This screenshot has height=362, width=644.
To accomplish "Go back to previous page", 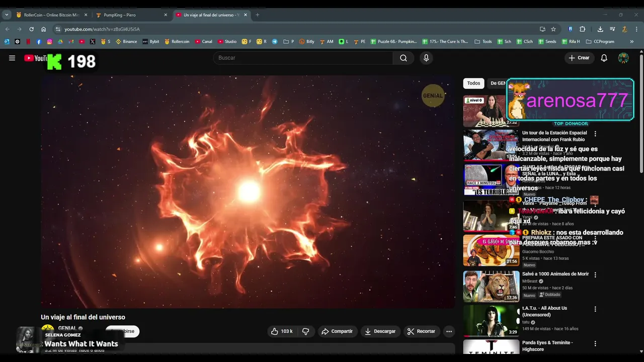I will 8,29.
